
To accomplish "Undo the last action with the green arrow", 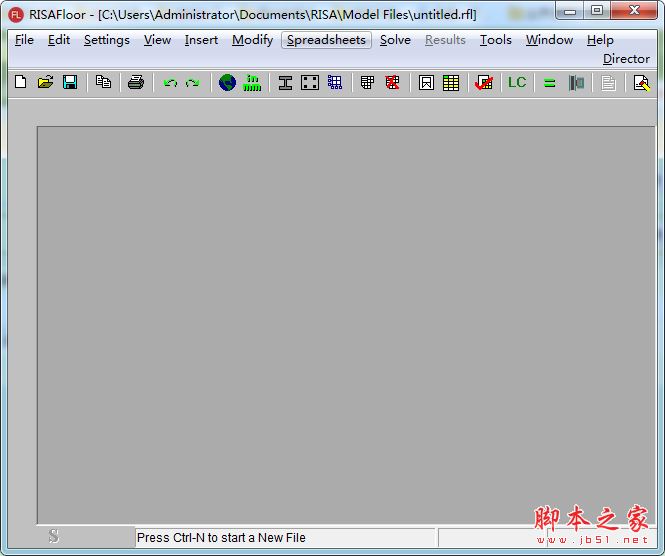I will tap(170, 83).
